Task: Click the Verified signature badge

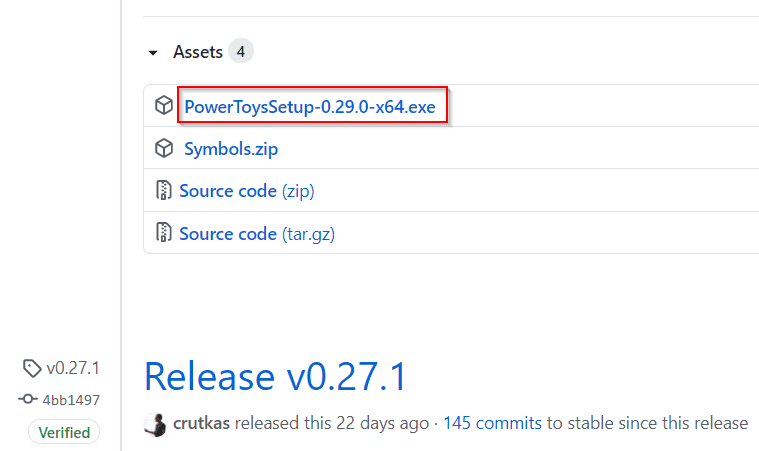Action: click(64, 432)
